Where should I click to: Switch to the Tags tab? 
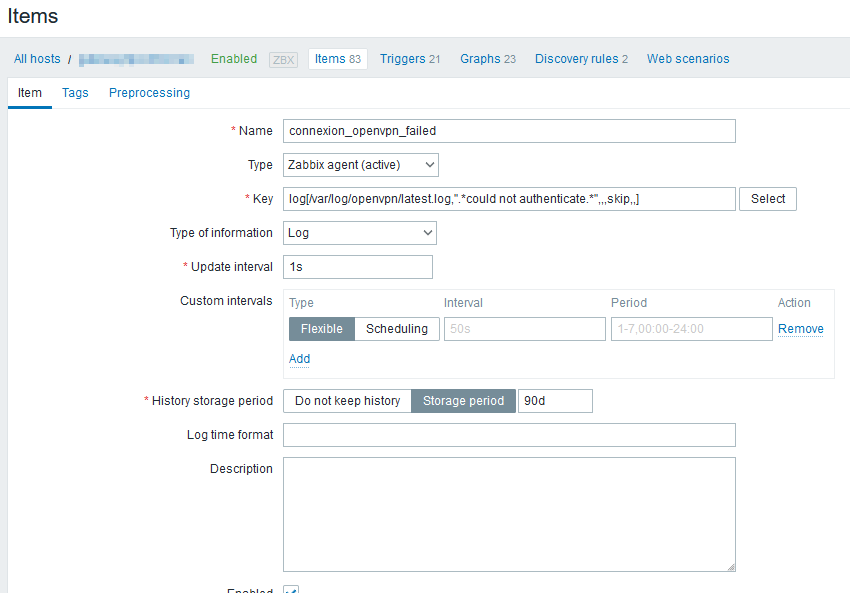point(75,93)
